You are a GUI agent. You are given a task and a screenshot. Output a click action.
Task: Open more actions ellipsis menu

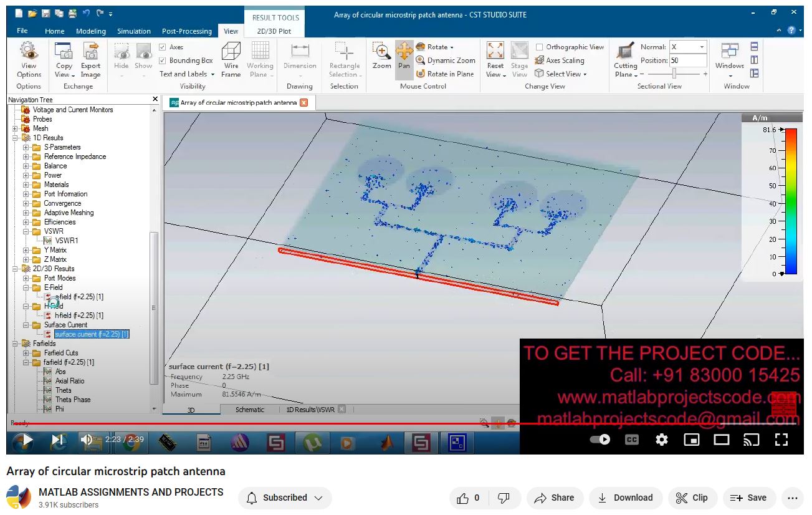click(x=793, y=498)
